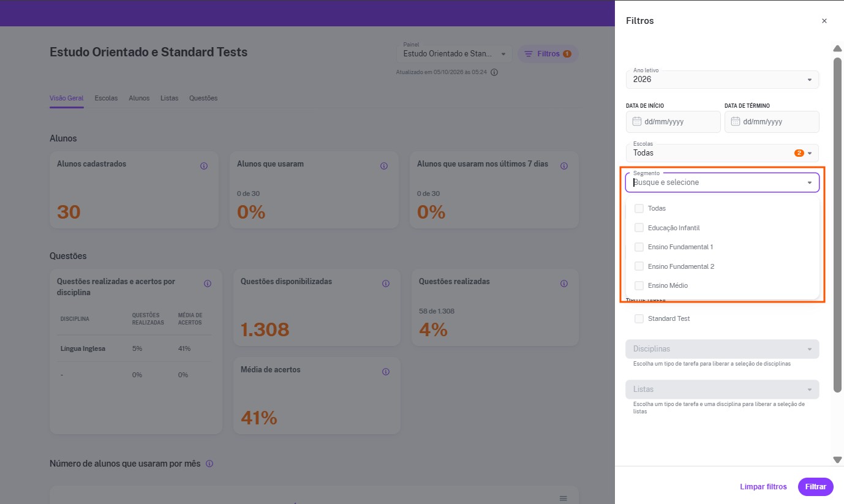Click the Data de término date field
This screenshot has height=504, width=844.
coord(772,121)
